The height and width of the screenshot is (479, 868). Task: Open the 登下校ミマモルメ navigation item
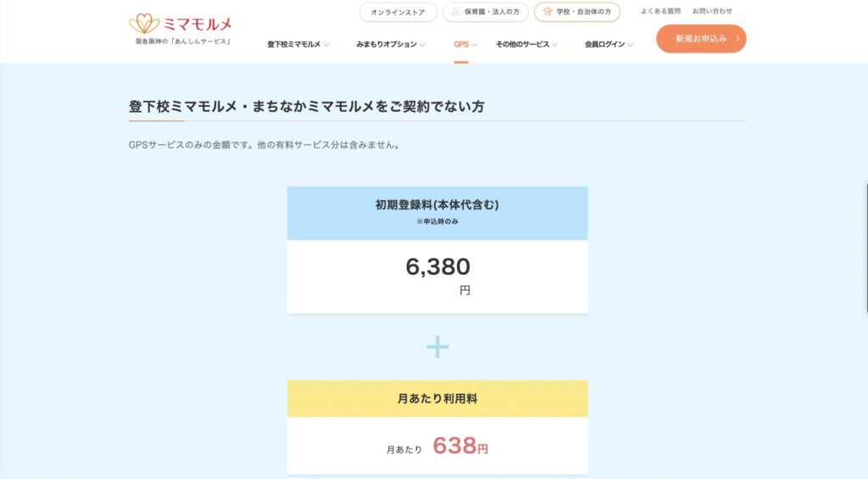293,44
